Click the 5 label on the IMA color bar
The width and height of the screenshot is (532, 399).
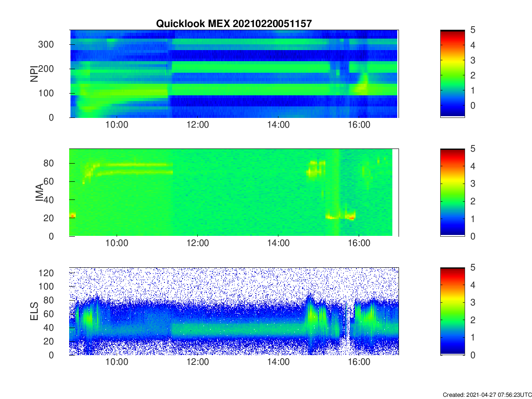(473, 149)
